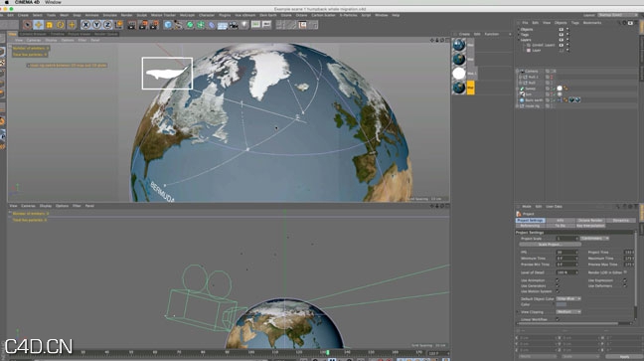
Task: Select the Scale tool
Action: click(50, 25)
